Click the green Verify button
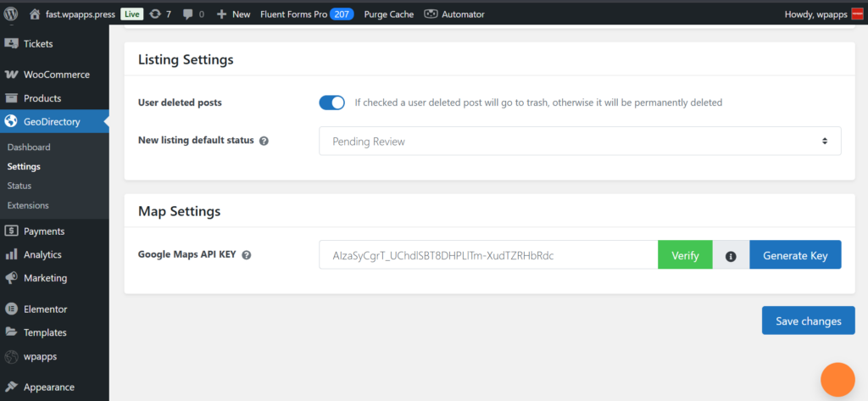The image size is (868, 401). pos(685,255)
